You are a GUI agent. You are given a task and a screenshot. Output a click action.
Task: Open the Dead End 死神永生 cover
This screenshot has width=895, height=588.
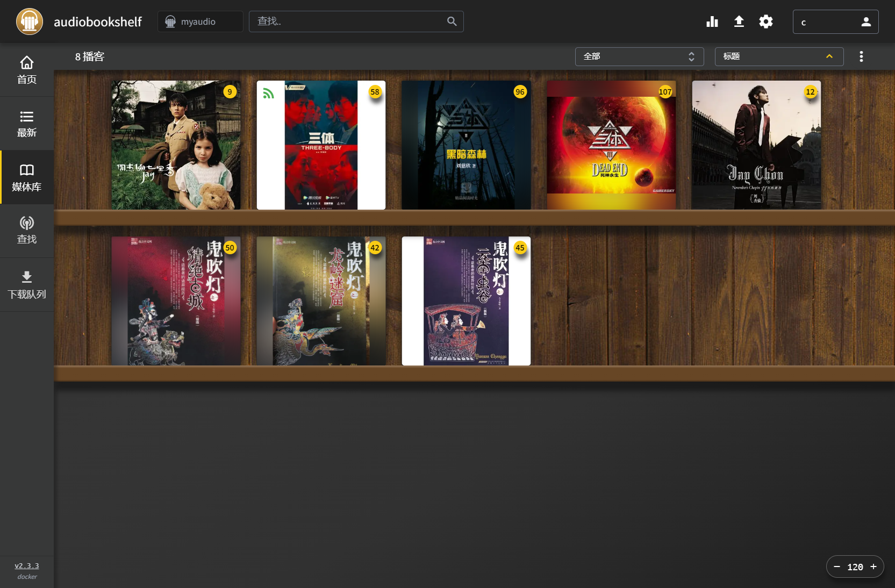(x=612, y=145)
